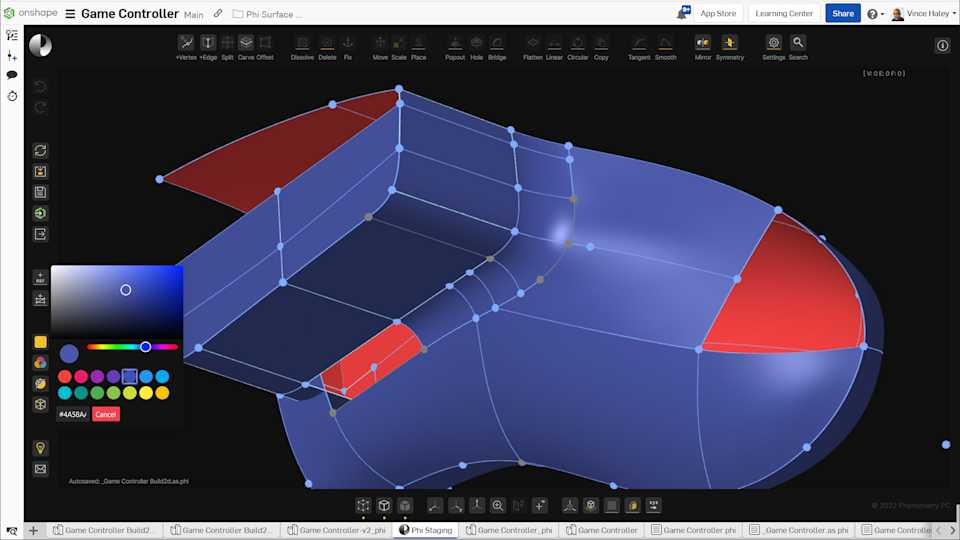Apply the Smooth tool
Viewport: 960px width, 540px height.
[666, 47]
